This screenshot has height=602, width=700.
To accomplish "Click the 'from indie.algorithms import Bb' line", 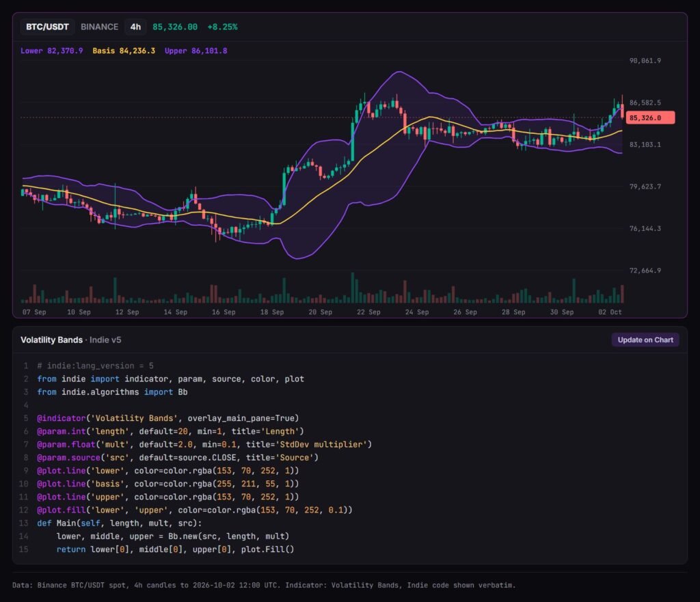I will click(112, 392).
